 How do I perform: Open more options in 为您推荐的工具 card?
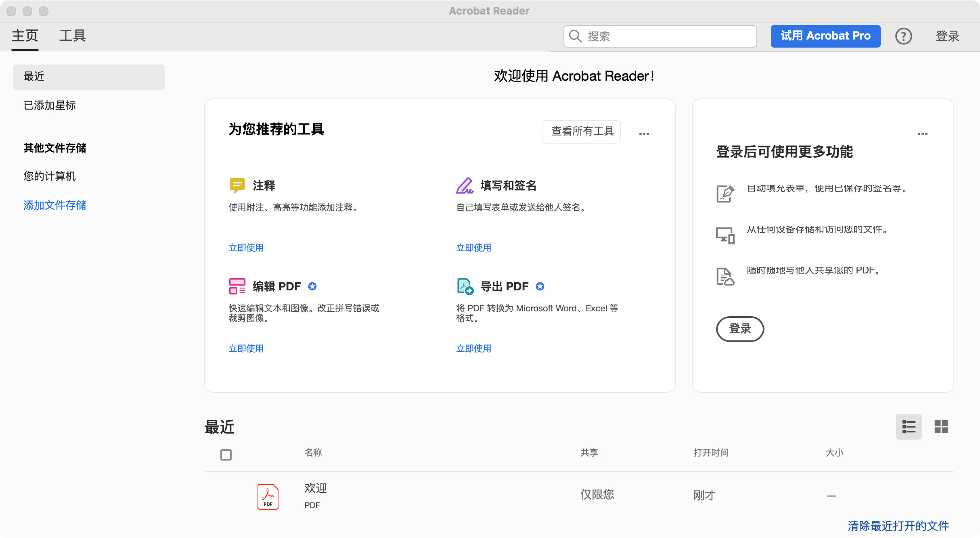point(644,134)
